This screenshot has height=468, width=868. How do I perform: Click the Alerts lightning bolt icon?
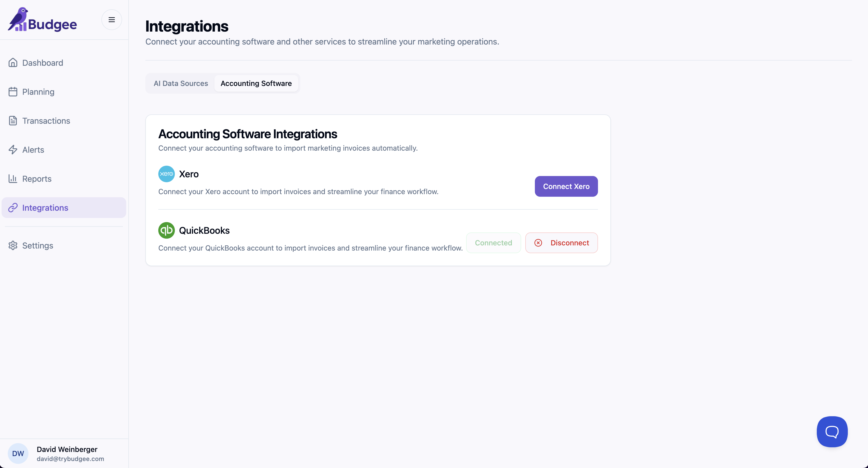(13, 150)
